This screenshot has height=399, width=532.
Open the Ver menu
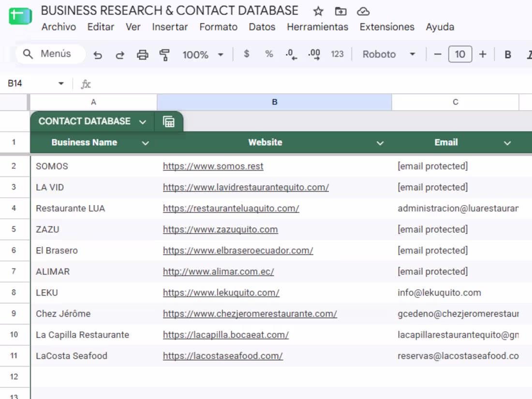point(133,27)
